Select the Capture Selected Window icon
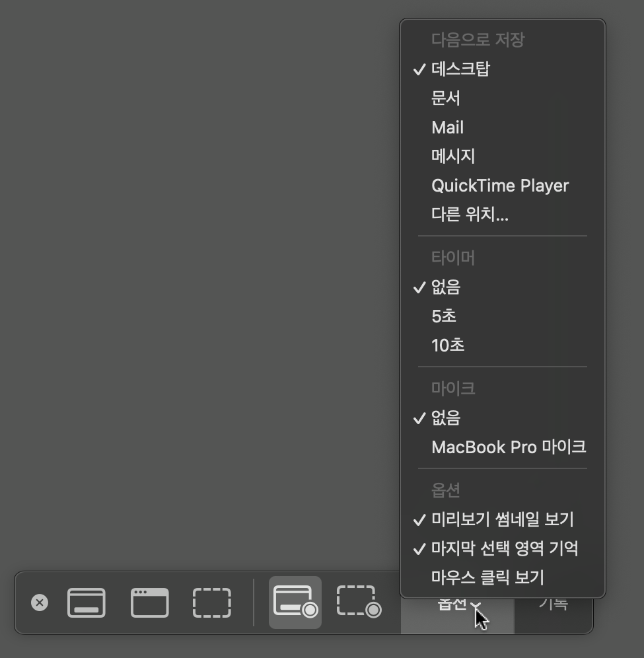 click(150, 603)
